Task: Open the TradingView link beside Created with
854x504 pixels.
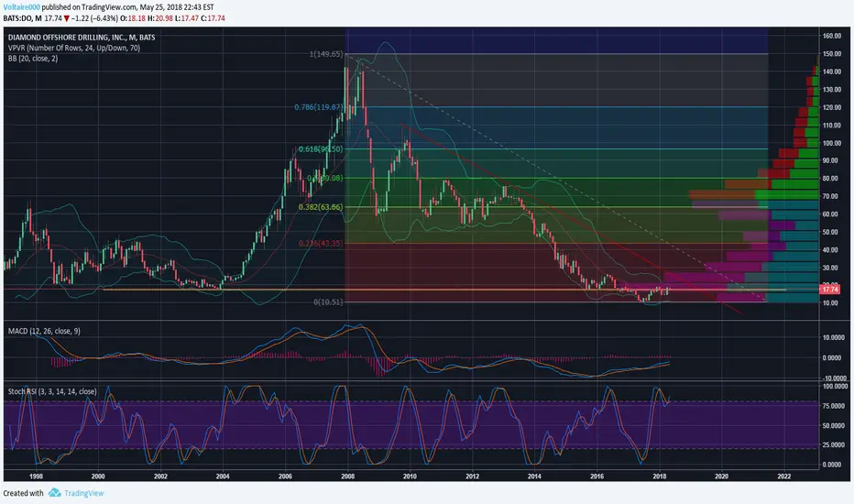Action: (x=84, y=493)
